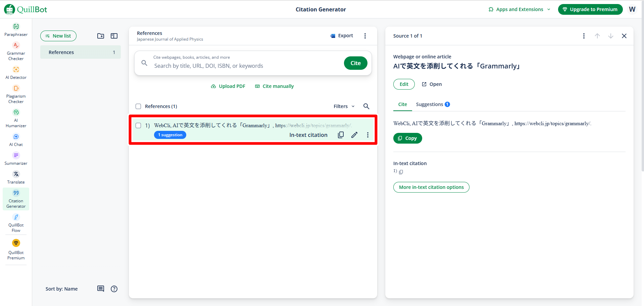Screen dimensions: 644x306
Task: Open References list more options menu
Action: [x=365, y=36]
